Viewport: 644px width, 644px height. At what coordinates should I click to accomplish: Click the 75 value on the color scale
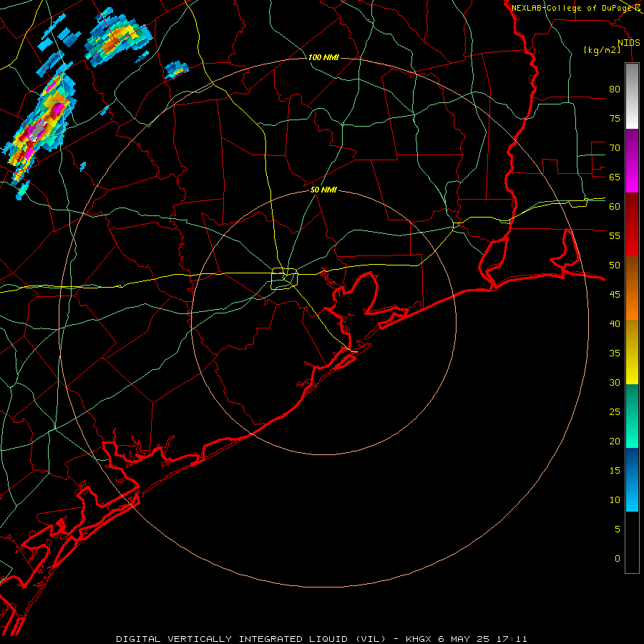(615, 118)
